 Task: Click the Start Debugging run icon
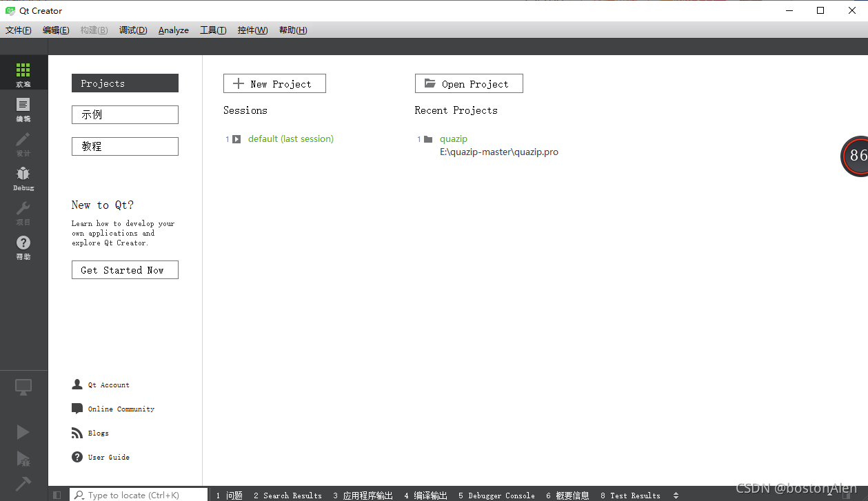click(x=23, y=458)
